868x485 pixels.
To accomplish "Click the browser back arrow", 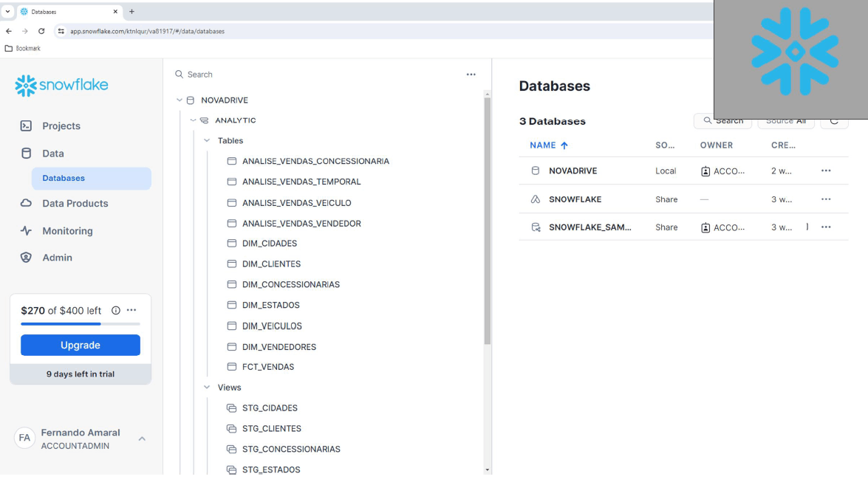I will [9, 31].
